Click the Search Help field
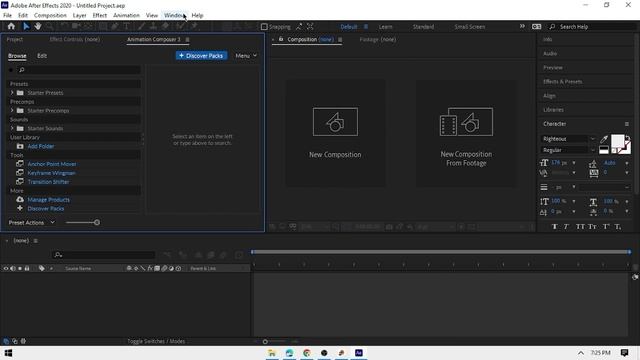640x360 pixels. pos(593,27)
